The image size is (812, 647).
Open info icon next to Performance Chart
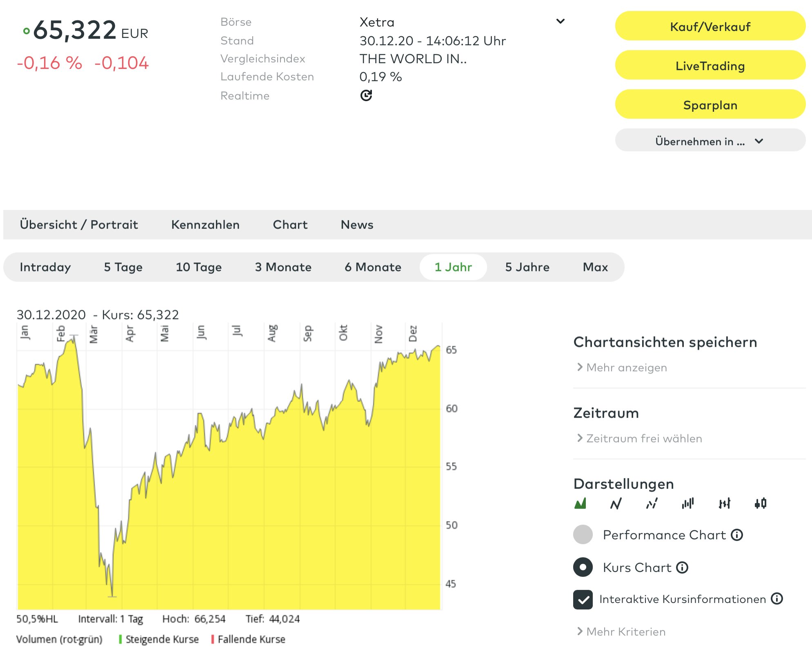737,535
